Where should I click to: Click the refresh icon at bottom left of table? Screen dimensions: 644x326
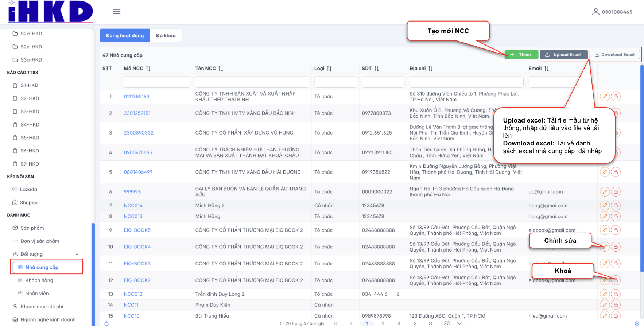(106, 323)
